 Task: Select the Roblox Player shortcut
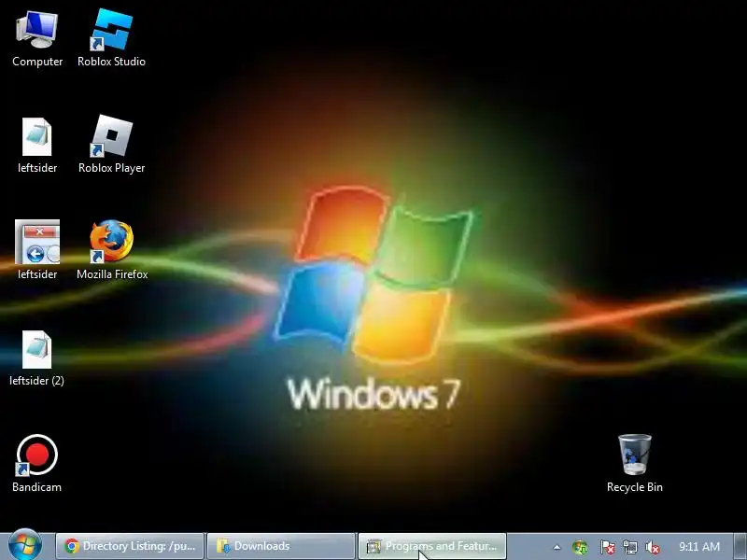(x=111, y=145)
